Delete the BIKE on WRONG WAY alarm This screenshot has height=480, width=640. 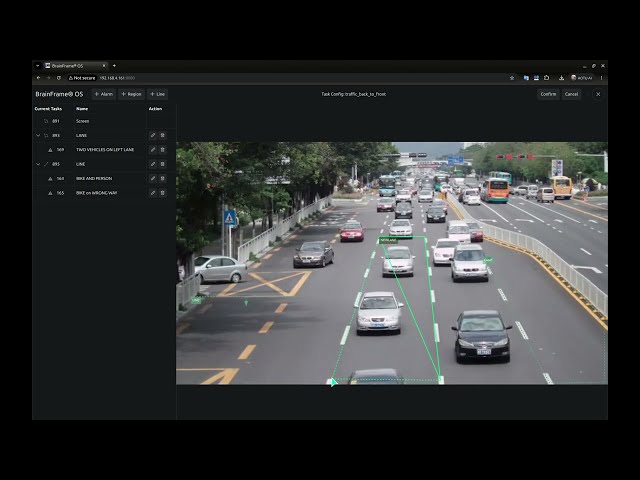pyautogui.click(x=162, y=193)
